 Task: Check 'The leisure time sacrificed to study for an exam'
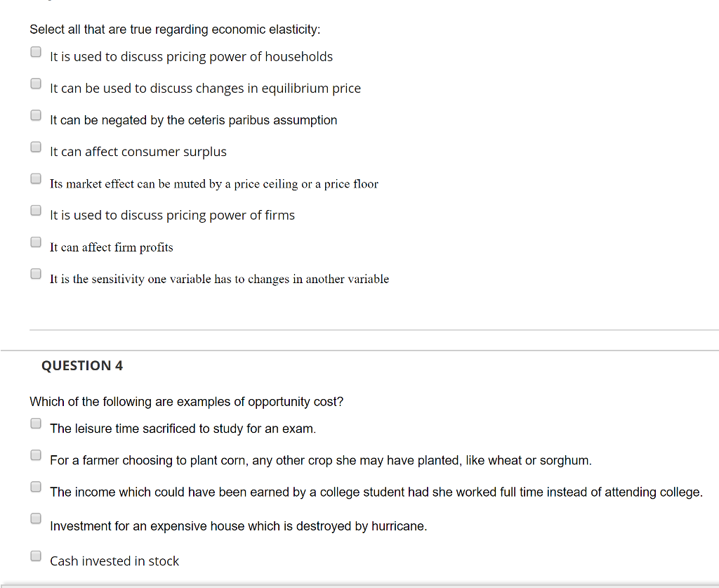35,423
